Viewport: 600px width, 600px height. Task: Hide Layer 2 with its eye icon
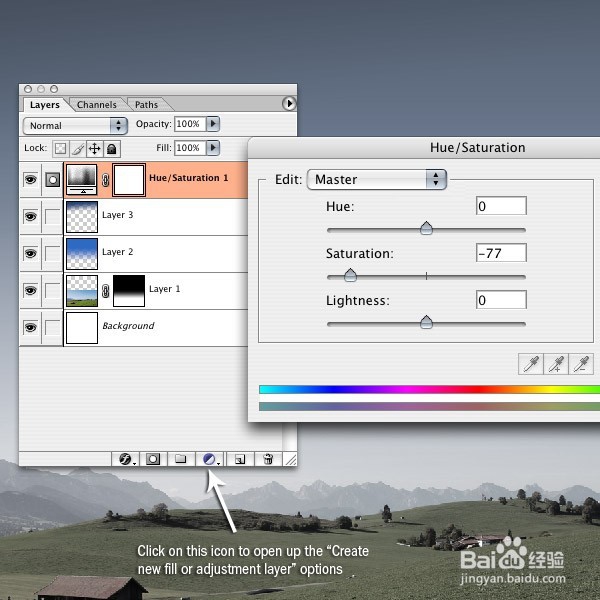pos(31,253)
